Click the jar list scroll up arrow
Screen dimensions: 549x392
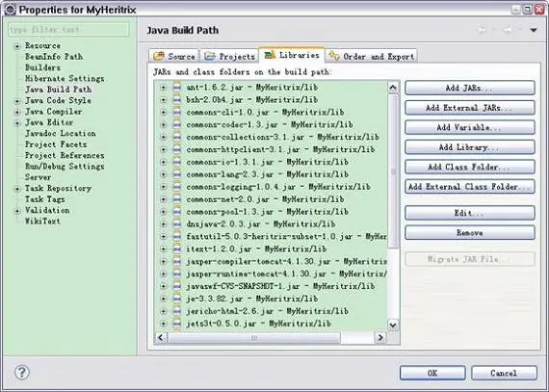(x=393, y=87)
